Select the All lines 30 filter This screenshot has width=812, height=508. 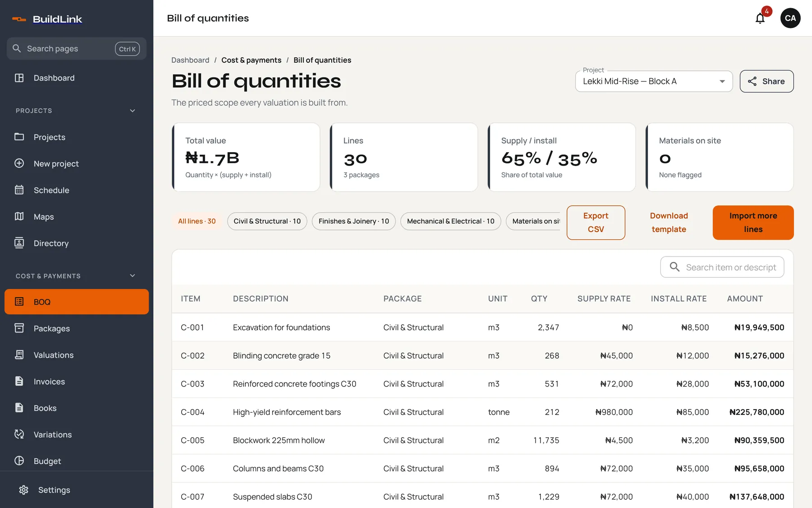pyautogui.click(x=197, y=221)
